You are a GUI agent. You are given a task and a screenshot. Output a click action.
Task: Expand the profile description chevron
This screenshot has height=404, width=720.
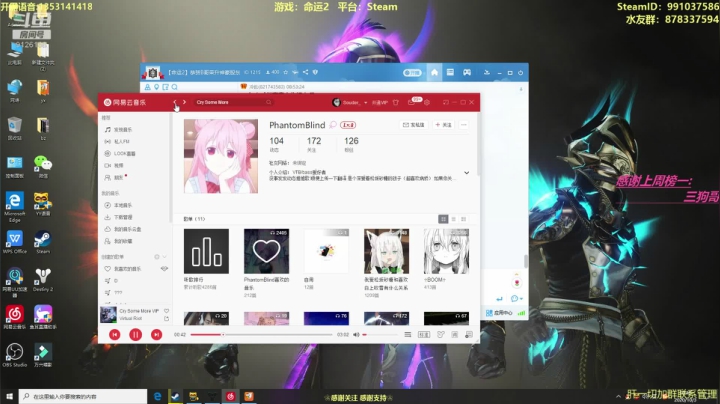click(467, 173)
